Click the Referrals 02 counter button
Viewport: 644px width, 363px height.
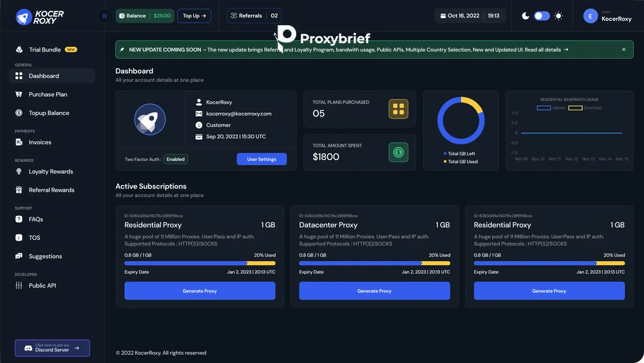click(x=254, y=16)
